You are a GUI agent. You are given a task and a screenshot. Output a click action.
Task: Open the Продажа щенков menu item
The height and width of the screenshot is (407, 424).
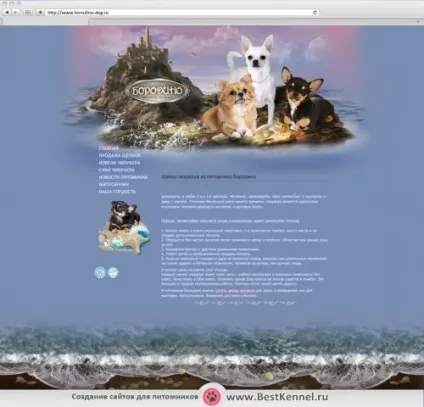click(x=119, y=155)
